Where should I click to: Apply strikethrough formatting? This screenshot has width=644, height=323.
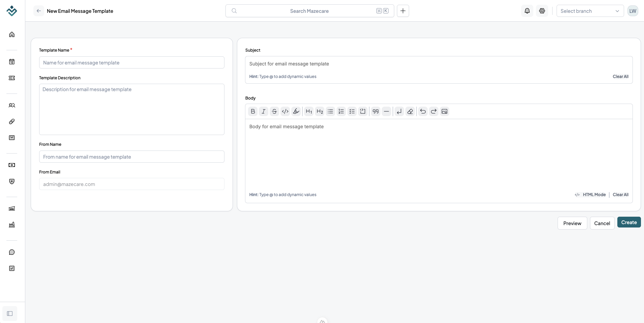pyautogui.click(x=274, y=111)
